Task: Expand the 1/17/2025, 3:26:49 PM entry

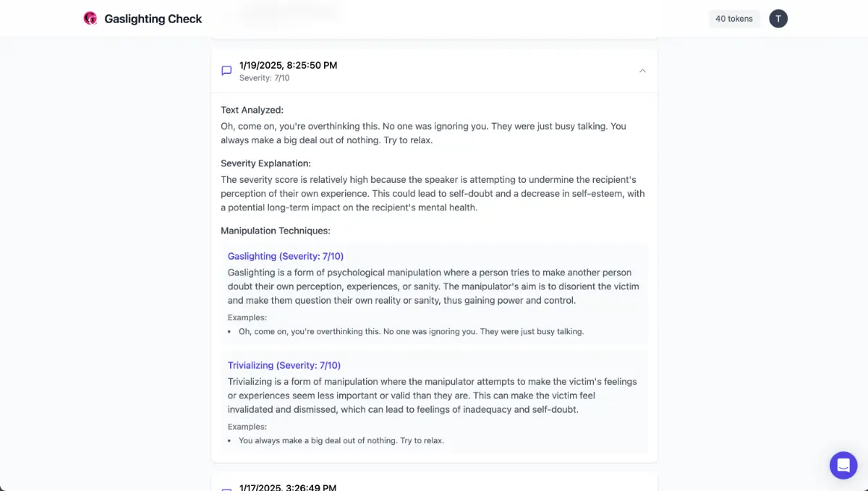Action: coord(288,487)
